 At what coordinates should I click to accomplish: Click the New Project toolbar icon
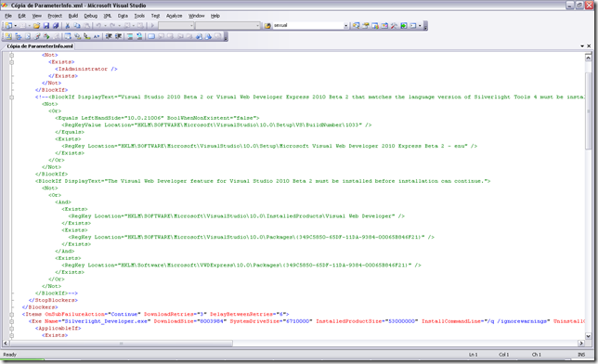(8, 26)
